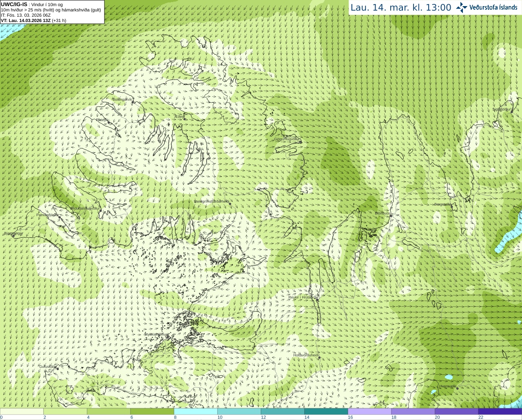The height and width of the screenshot is (420, 522).
Task: Select the Hveravellir station label
Action: (447, 386)
